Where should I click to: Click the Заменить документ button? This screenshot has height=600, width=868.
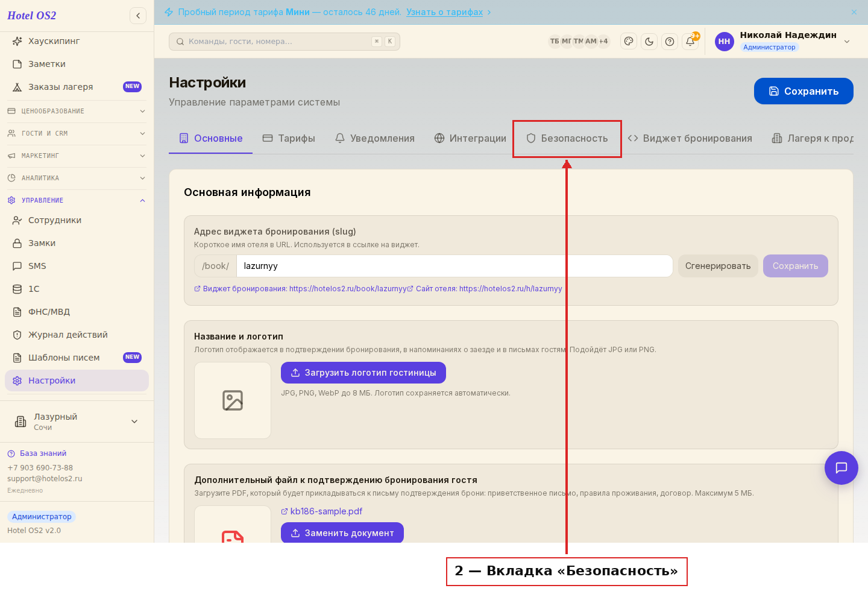click(x=342, y=532)
